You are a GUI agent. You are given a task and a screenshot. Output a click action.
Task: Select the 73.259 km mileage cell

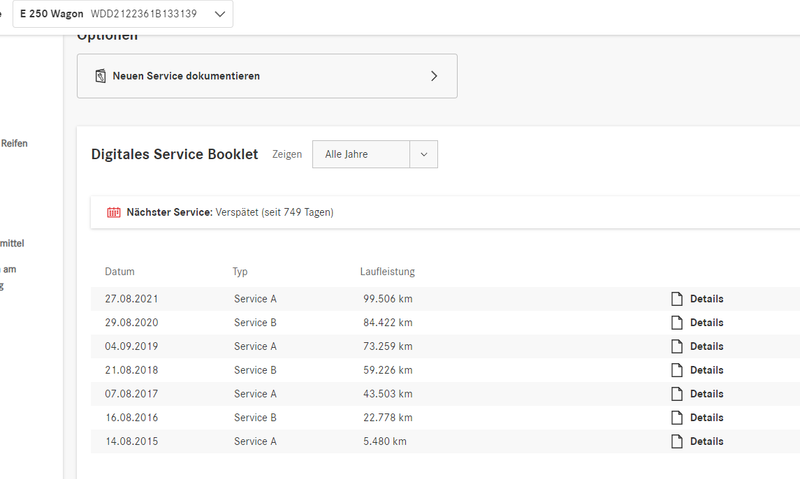tap(388, 346)
